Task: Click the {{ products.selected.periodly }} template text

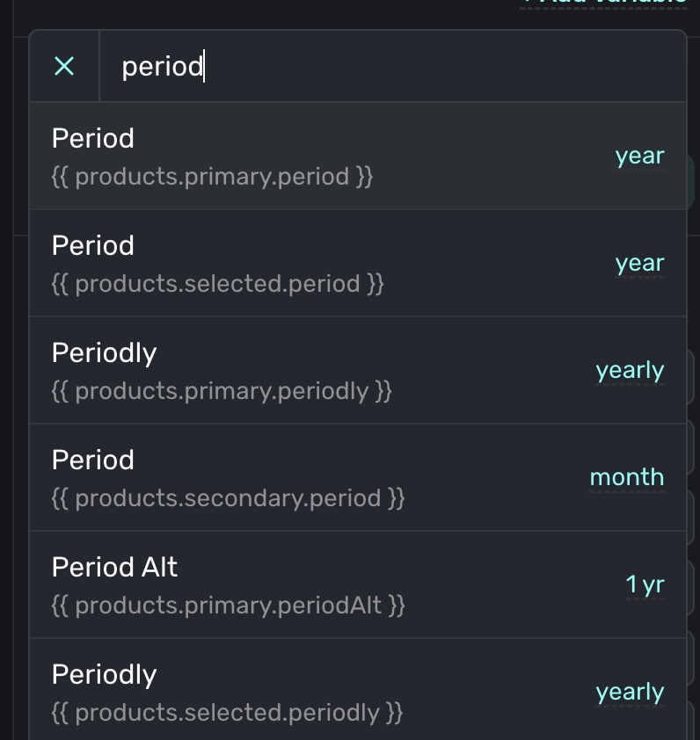Action: click(x=227, y=713)
